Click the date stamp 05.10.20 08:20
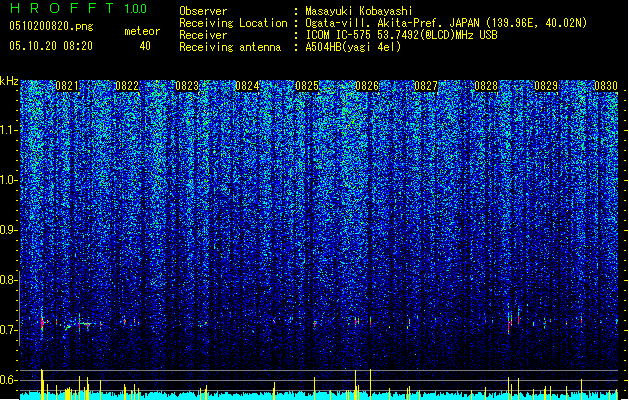The image size is (629, 400). [x=51, y=46]
